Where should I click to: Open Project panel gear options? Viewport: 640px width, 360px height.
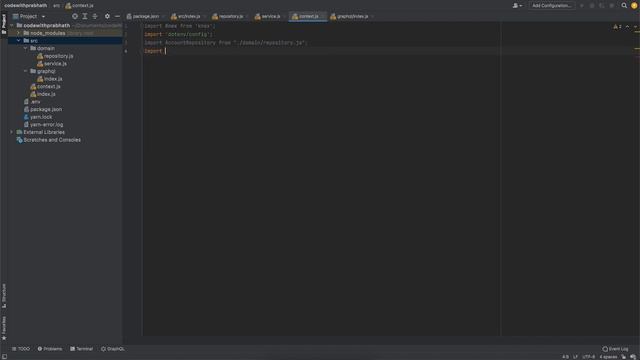(107, 16)
